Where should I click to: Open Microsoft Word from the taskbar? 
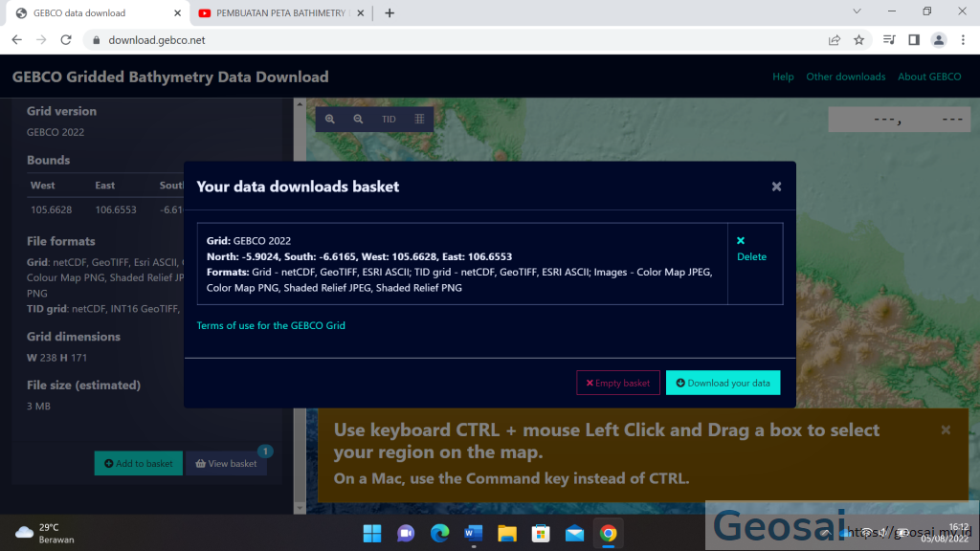(x=473, y=533)
